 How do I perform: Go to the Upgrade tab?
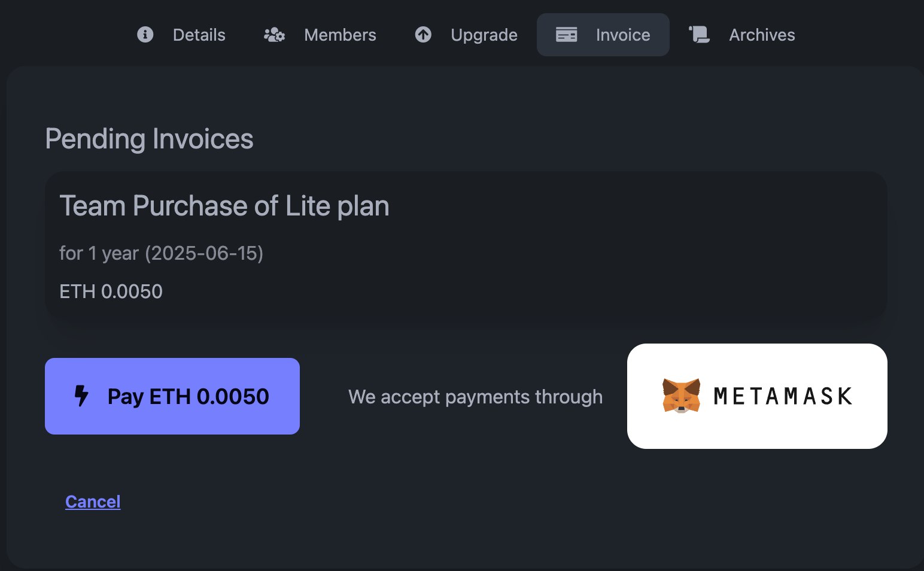[484, 35]
